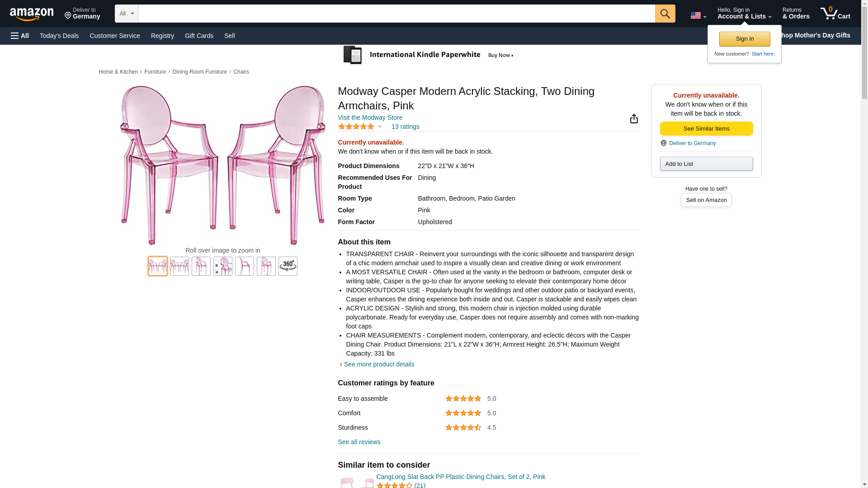Click the Deliver to Germany location in header
Image resolution: width=868 pixels, height=488 pixels.
coord(82,14)
